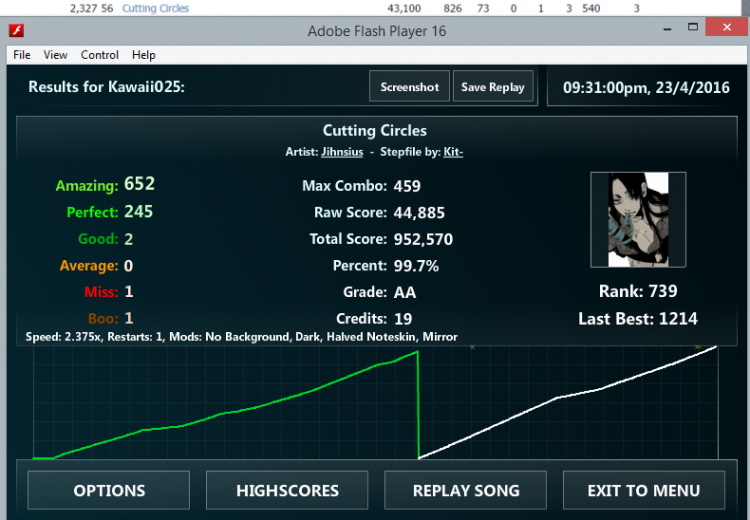Open the Kit- stepfile author link

point(453,152)
